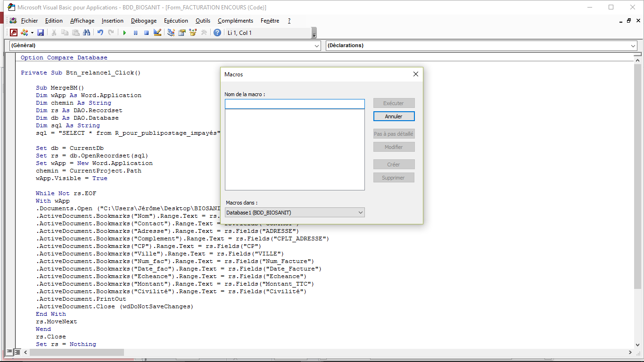Viewport: 644px width, 362px height.
Task: Click the "rs.MoveNext" code line
Action: 57,321
